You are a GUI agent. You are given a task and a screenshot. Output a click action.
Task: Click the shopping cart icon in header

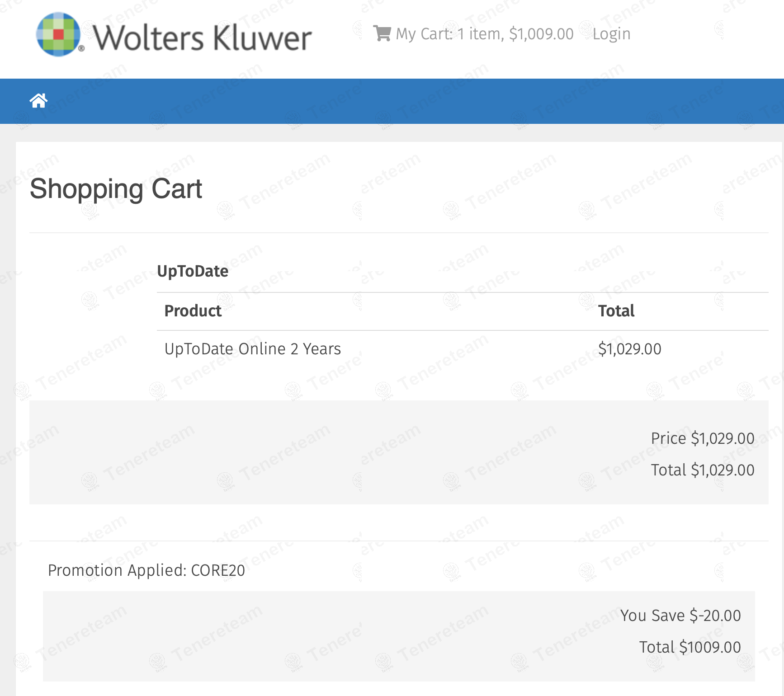tap(382, 33)
